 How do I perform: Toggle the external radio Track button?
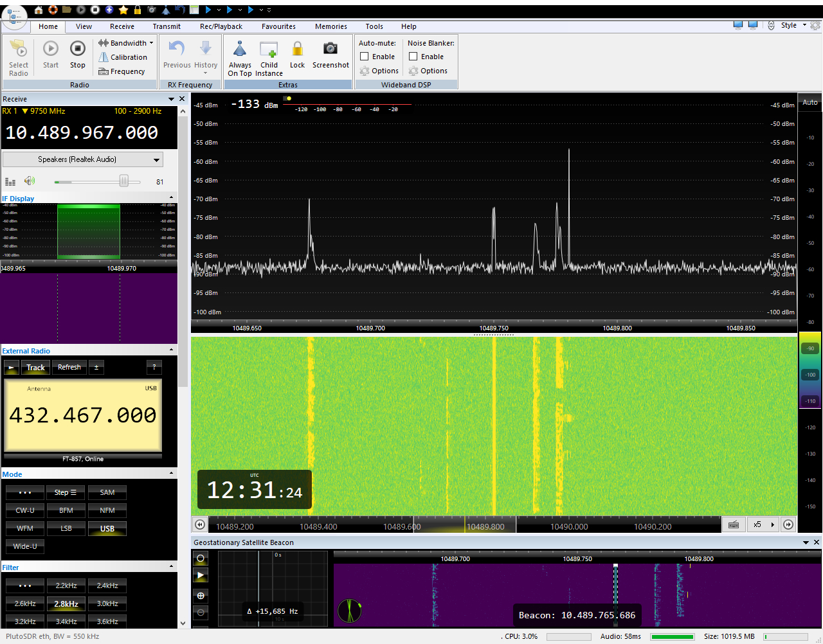tap(35, 368)
